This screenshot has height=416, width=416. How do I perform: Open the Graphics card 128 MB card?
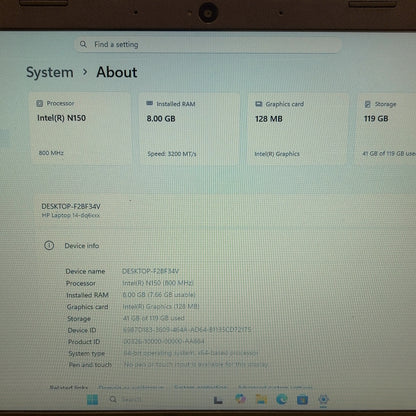[298, 129]
